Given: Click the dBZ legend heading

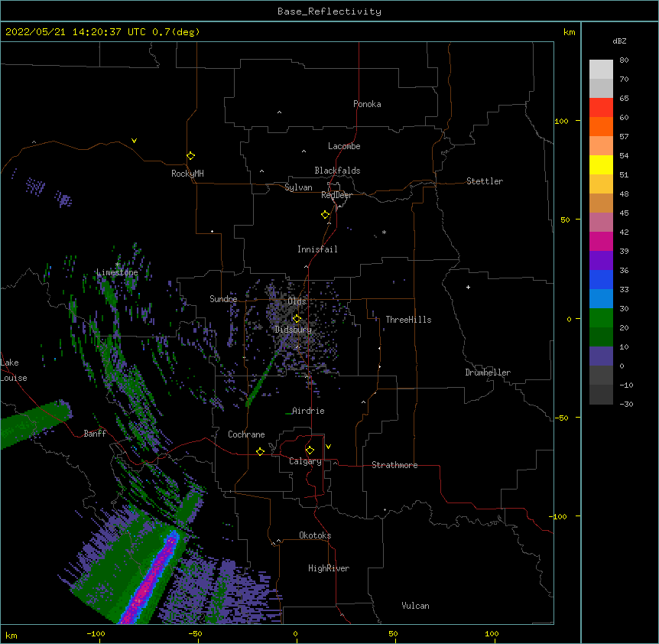Looking at the screenshot, I should coord(619,41).
